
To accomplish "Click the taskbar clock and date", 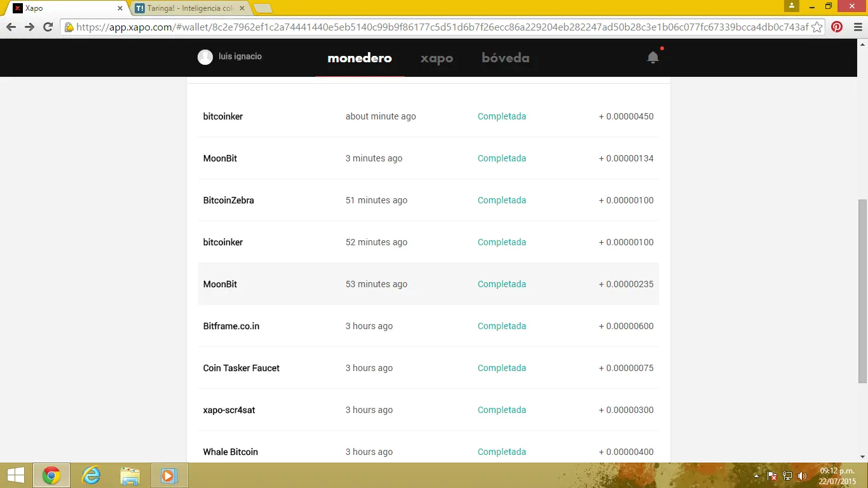I will click(837, 476).
